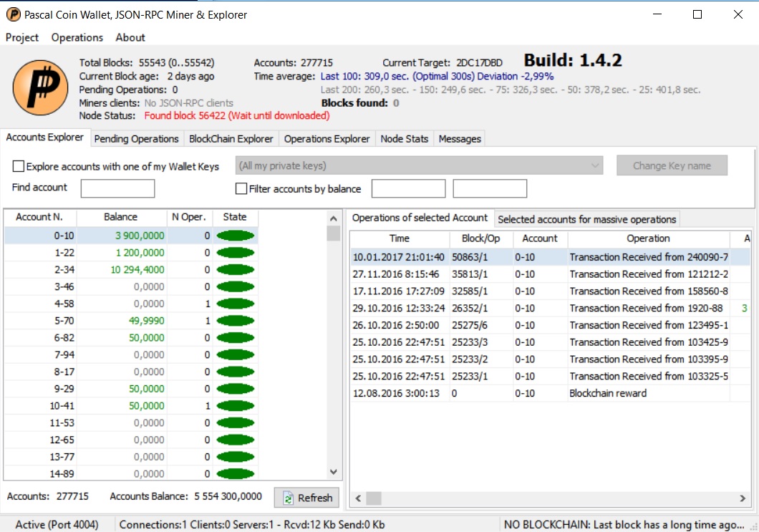Switch to Node Stats tab
The width and height of the screenshot is (759, 532).
(404, 139)
